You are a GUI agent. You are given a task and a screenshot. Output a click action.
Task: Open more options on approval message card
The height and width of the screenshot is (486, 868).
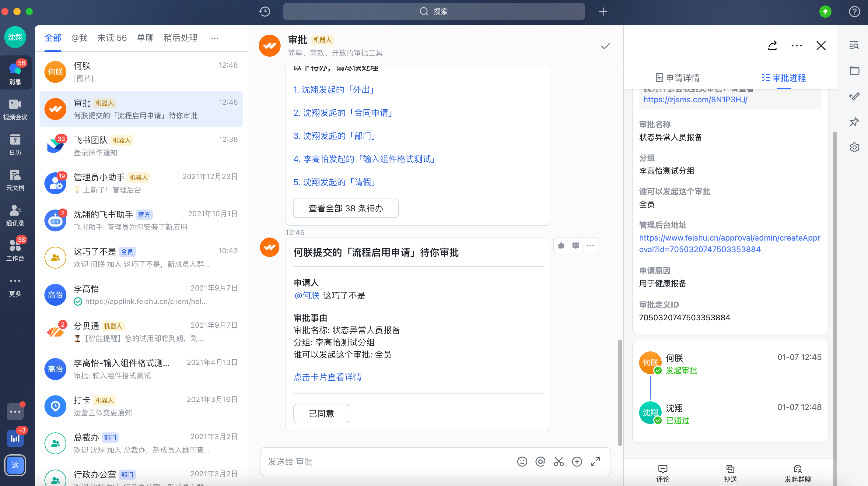point(590,245)
